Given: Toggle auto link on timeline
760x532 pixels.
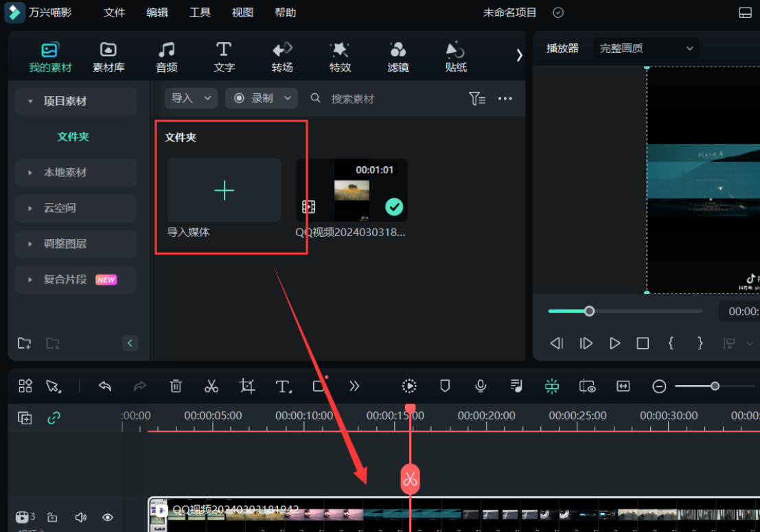Looking at the screenshot, I should click(x=54, y=417).
